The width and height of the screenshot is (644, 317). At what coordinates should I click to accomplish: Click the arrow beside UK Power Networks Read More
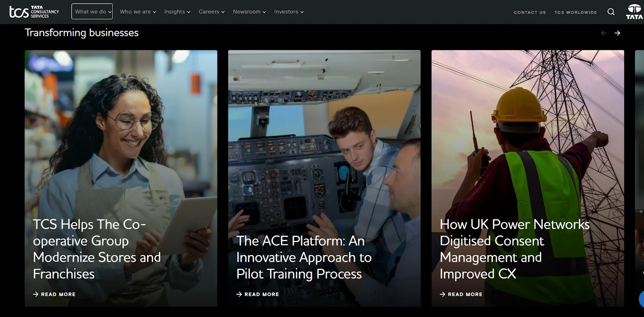click(x=443, y=294)
